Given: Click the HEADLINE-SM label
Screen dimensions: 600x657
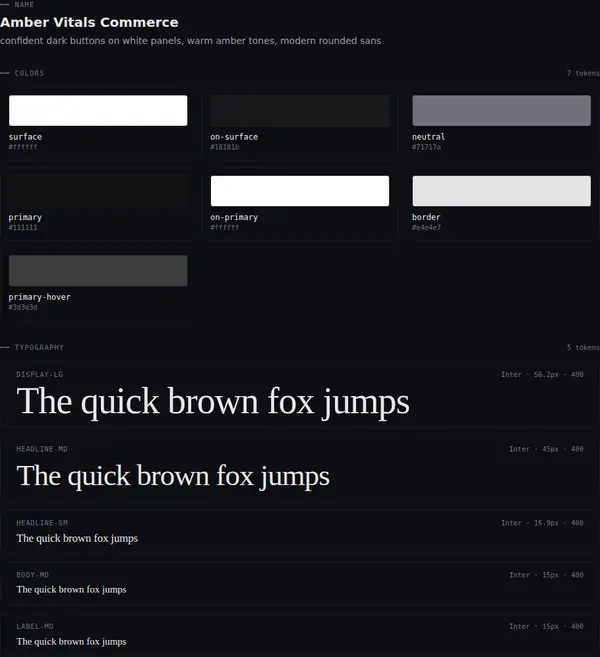Looking at the screenshot, I should point(42,523).
